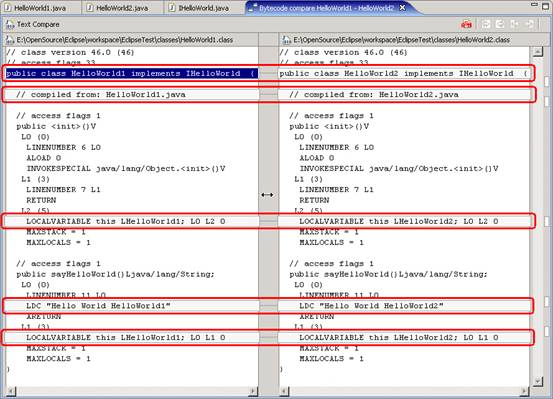
Task: Click left pane 'public sayHelloWorld()Ljava/lang/String;' line
Action: tap(115, 274)
